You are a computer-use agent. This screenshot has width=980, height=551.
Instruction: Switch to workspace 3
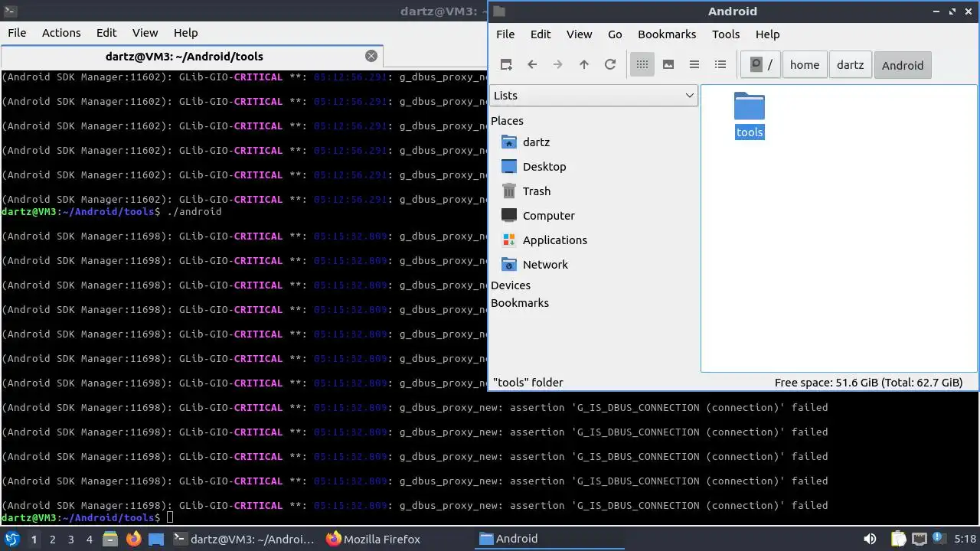[x=71, y=540]
